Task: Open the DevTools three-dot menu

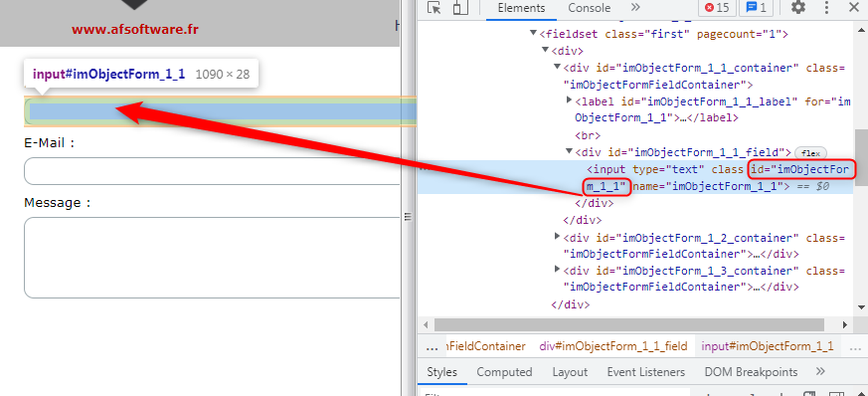Action: [826, 8]
